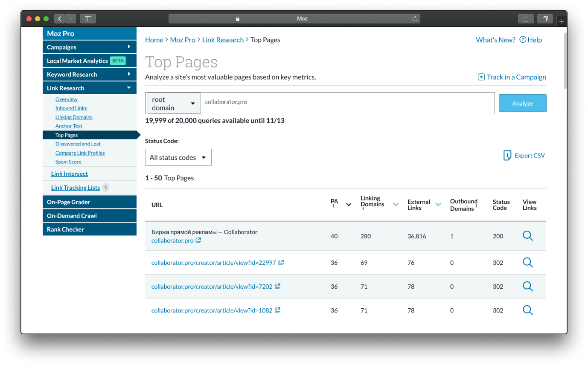
Task: Sort the table by PA column arrow
Action: point(349,205)
